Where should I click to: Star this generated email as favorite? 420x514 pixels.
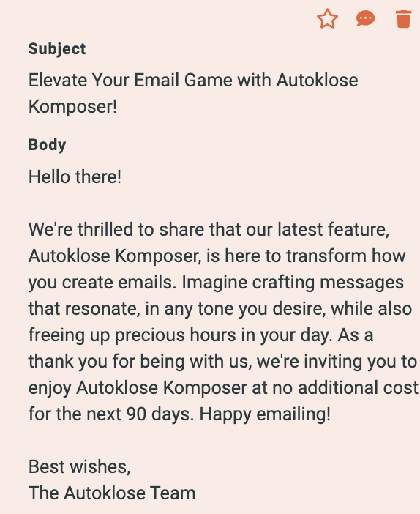(x=327, y=19)
